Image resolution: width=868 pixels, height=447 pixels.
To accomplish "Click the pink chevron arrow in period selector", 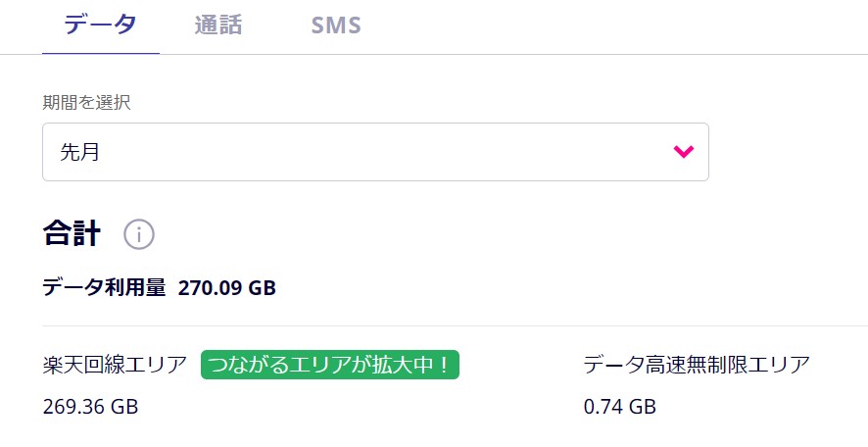I will 683,152.
